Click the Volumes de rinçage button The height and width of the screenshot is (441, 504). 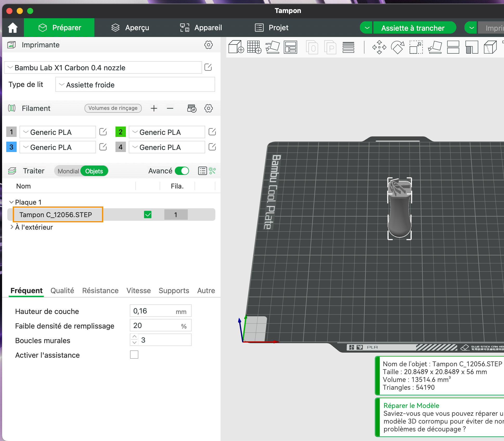click(113, 108)
